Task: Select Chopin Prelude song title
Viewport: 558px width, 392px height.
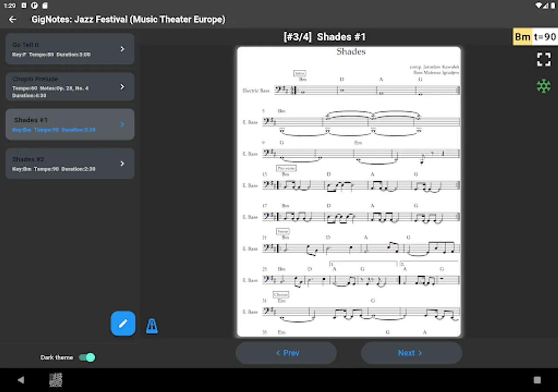Action: click(35, 79)
